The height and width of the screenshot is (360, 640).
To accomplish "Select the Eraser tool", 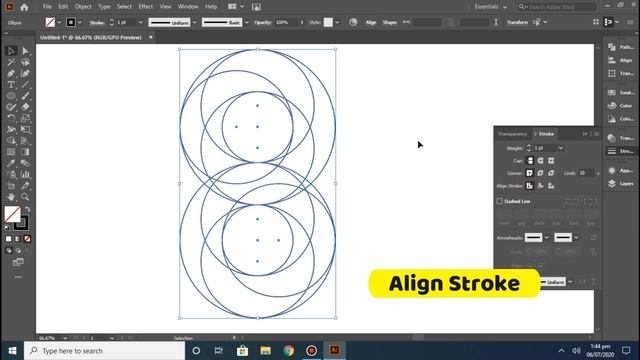I will (25, 107).
